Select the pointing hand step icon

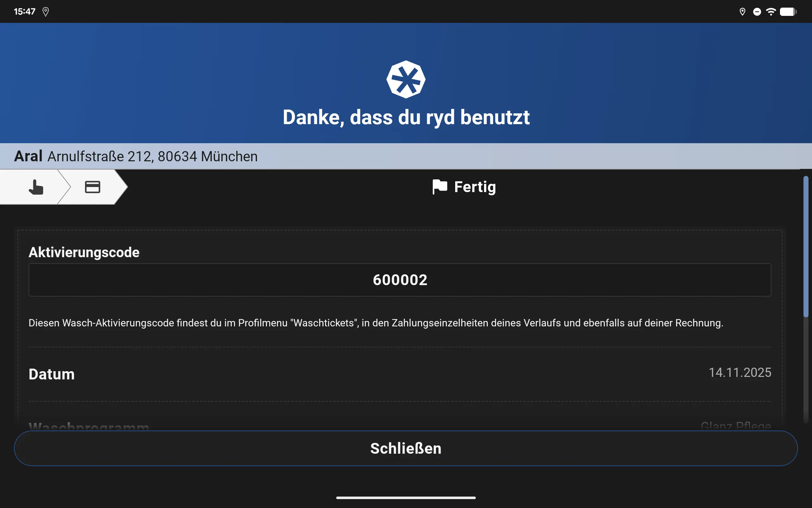point(36,187)
